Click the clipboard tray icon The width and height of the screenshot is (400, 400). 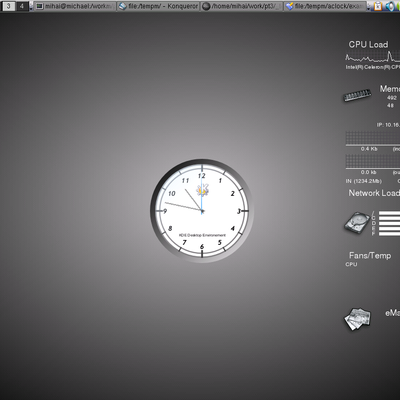tap(378, 6)
